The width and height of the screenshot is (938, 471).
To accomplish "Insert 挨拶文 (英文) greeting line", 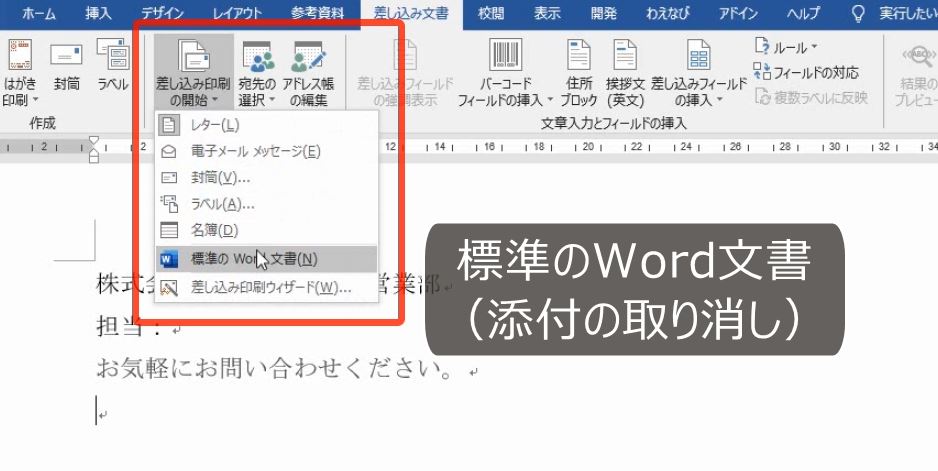I will pyautogui.click(x=625, y=73).
